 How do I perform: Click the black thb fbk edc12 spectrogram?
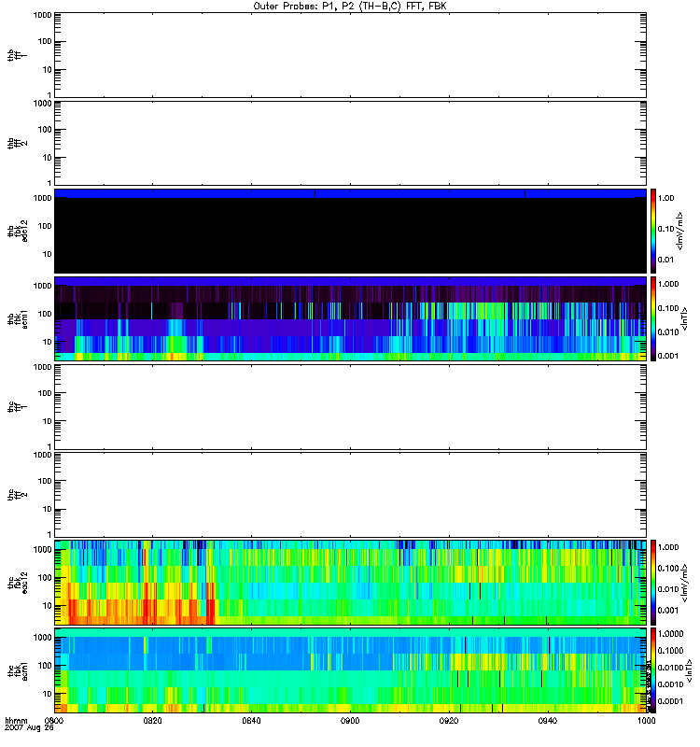[x=350, y=231]
